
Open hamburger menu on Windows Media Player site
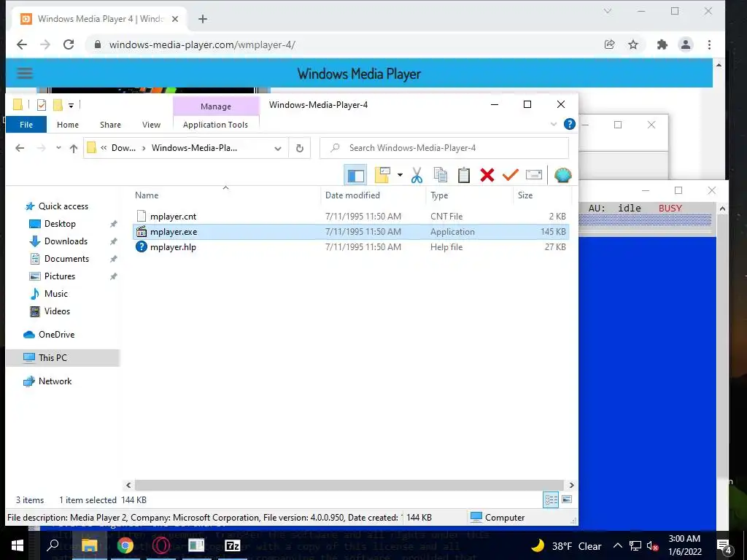click(x=25, y=74)
